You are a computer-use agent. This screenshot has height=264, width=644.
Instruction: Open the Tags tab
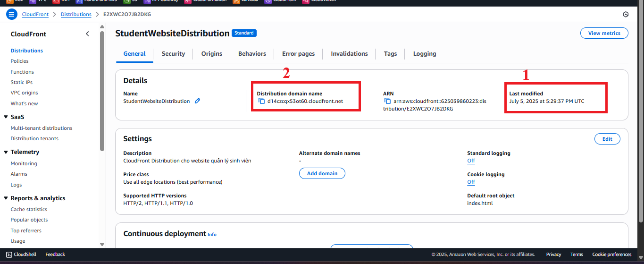[390, 54]
